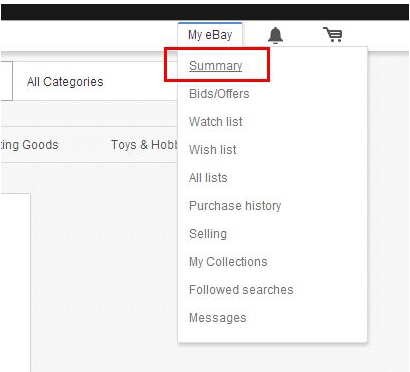The width and height of the screenshot is (410, 372).
Task: Open the Watch list menu entry
Action: tap(216, 122)
